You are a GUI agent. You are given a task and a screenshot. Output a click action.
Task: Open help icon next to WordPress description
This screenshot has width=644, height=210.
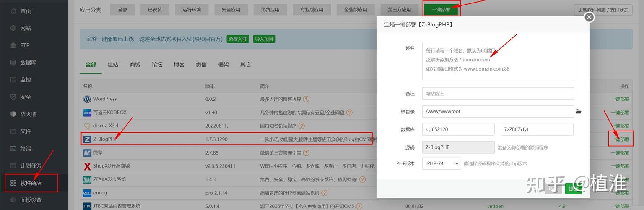[306, 99]
